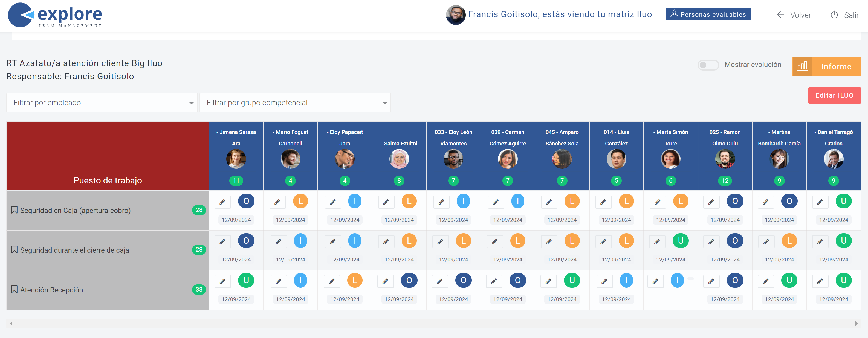Click the horizontal scrollbar right arrow
The height and width of the screenshot is (338, 868).
[856, 324]
